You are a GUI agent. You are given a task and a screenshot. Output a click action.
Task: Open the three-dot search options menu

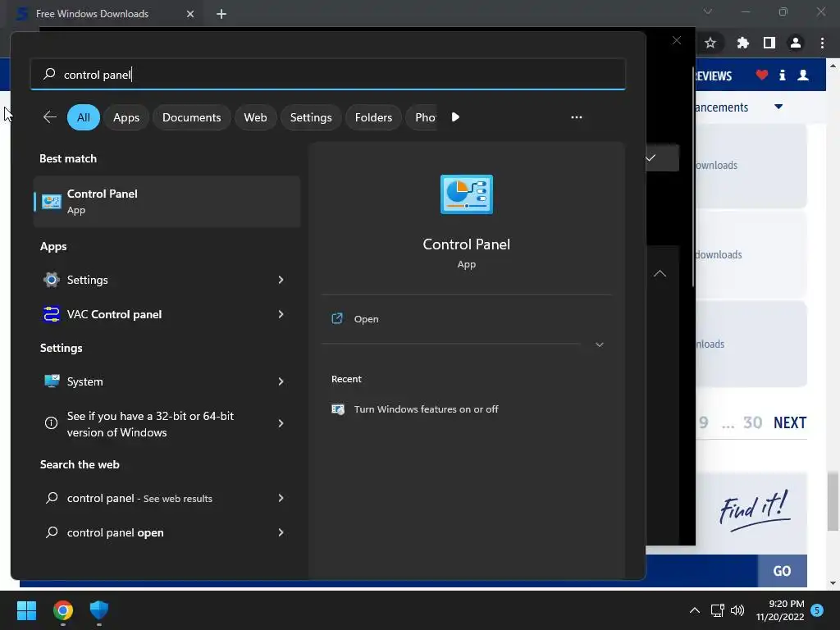(577, 117)
